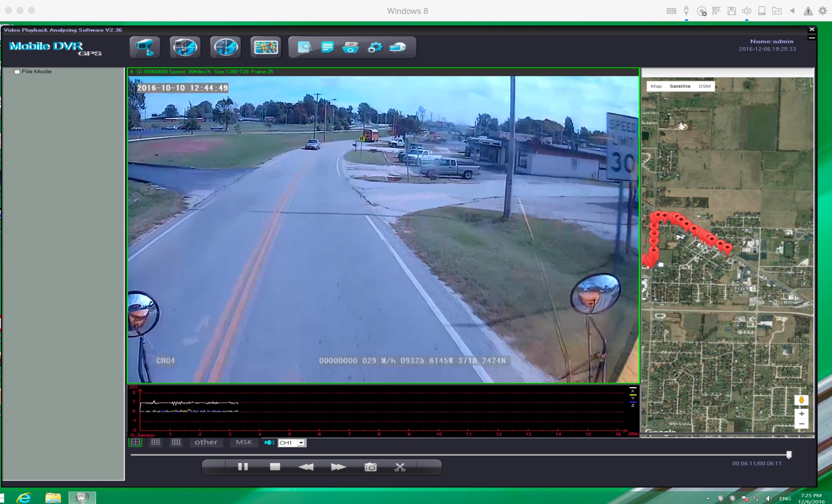Click the blue log list icon
The image size is (832, 504).
[327, 47]
